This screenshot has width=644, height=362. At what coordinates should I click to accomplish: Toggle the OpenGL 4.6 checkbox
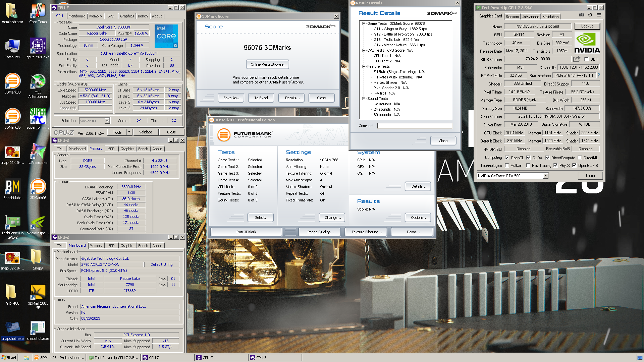pyautogui.click(x=574, y=165)
